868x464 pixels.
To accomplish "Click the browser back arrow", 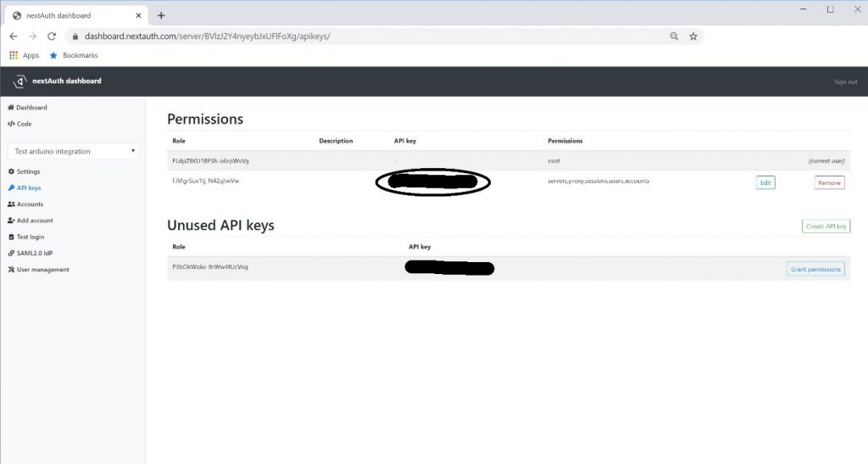I will [x=14, y=36].
